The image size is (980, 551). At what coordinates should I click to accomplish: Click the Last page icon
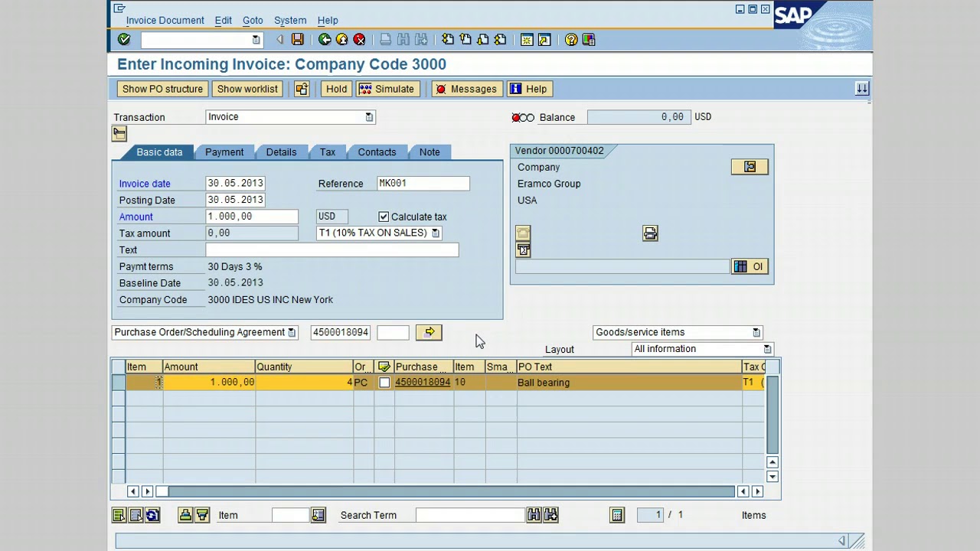click(501, 40)
